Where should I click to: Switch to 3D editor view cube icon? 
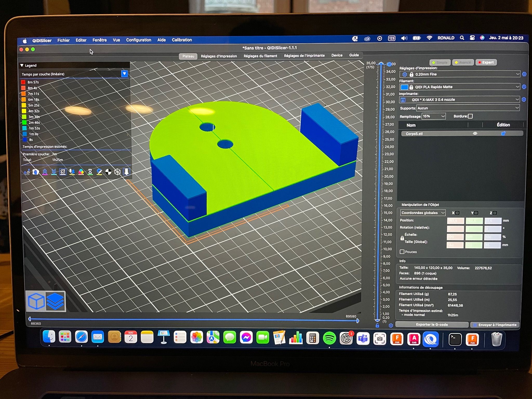pos(36,301)
